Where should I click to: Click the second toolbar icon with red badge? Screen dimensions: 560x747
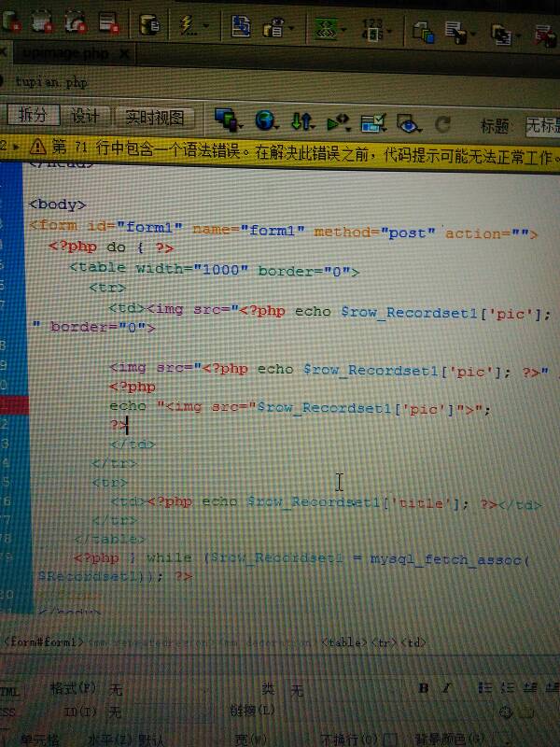[x=42, y=21]
